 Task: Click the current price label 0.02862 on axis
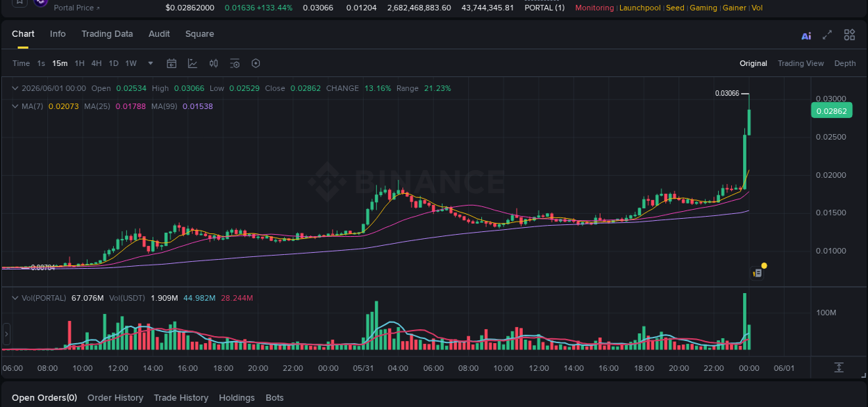(x=831, y=111)
